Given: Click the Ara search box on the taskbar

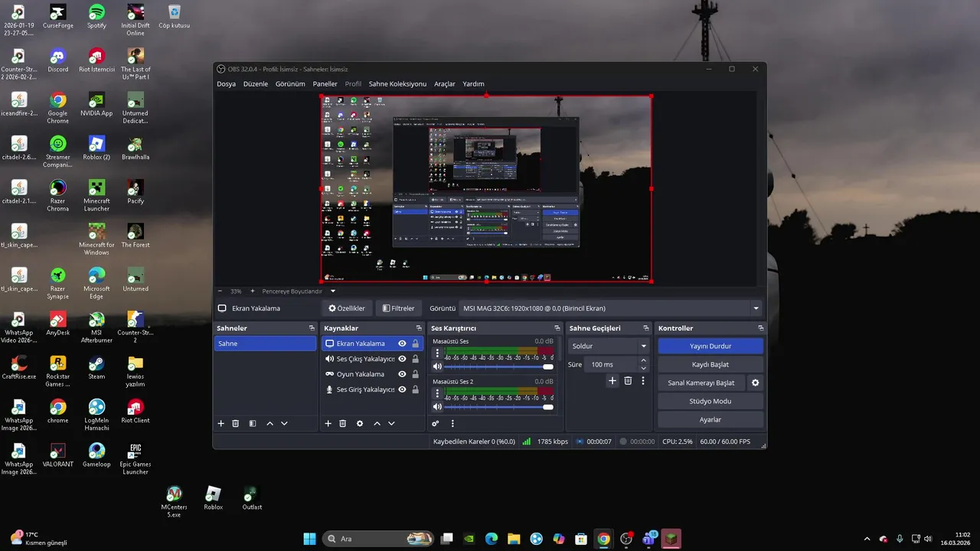Looking at the screenshot, I should coord(377,539).
